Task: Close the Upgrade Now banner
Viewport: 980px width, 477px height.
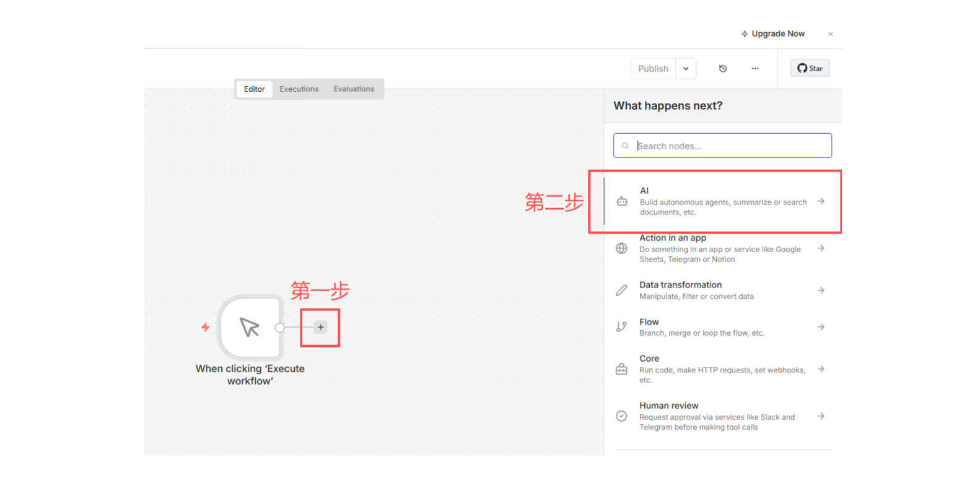Action: click(831, 34)
